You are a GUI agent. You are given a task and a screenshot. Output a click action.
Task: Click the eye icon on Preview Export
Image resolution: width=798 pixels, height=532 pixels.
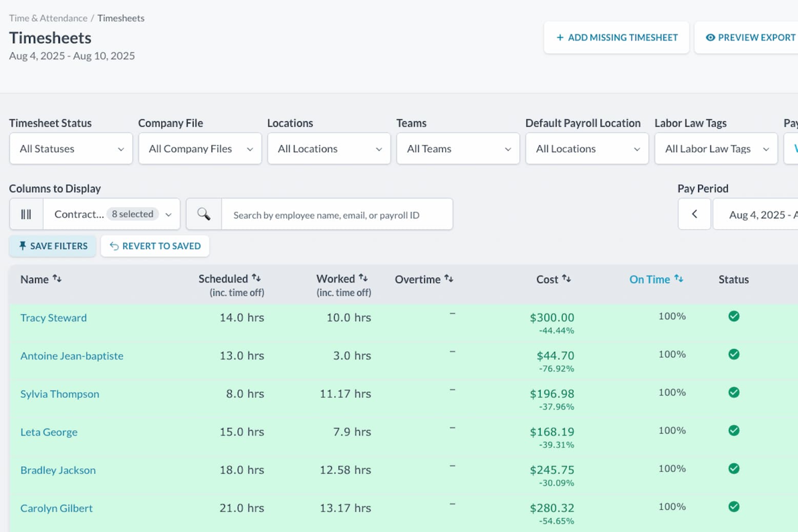712,37
